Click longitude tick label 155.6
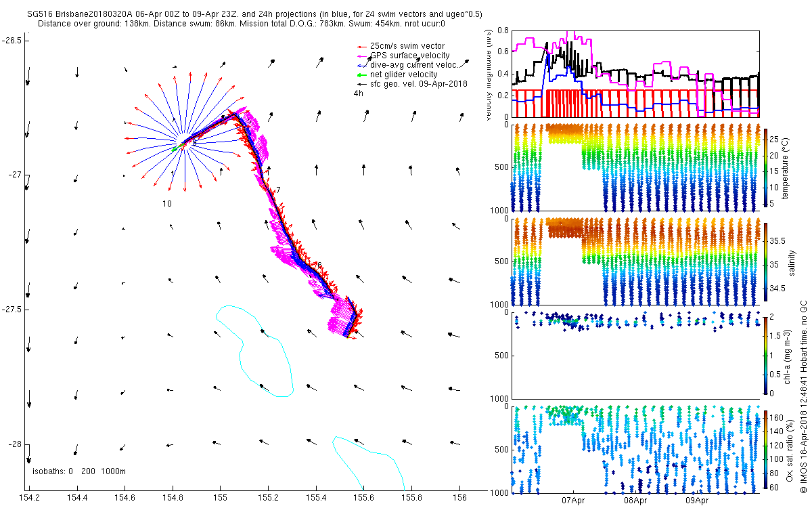Image resolution: width=812 pixels, height=508 pixels. 364,499
